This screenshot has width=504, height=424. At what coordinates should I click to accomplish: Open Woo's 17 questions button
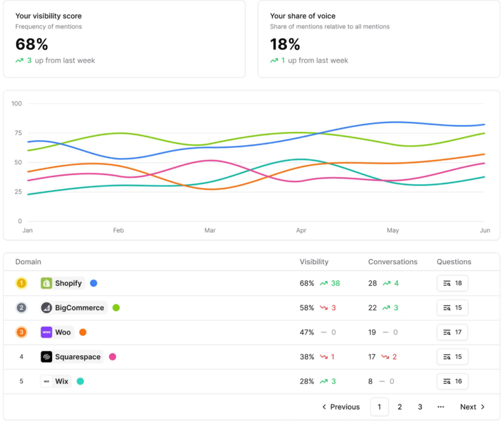coord(452,333)
